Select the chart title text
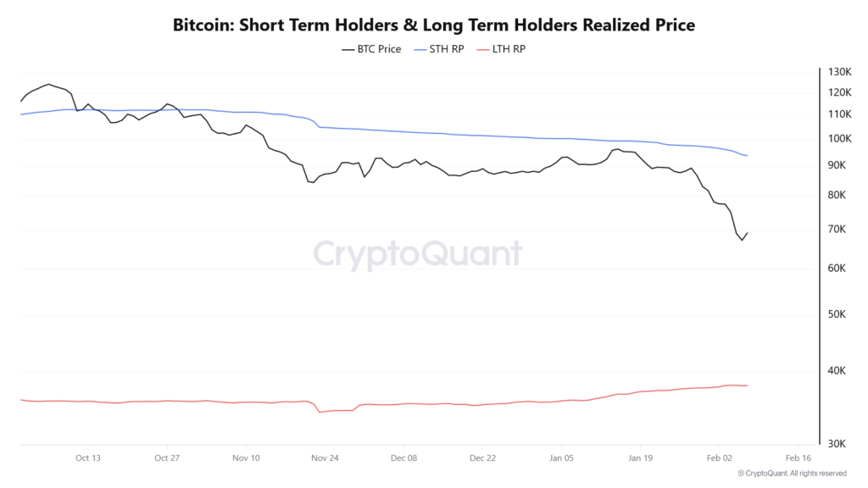This screenshot has height=488, width=868. tap(434, 25)
